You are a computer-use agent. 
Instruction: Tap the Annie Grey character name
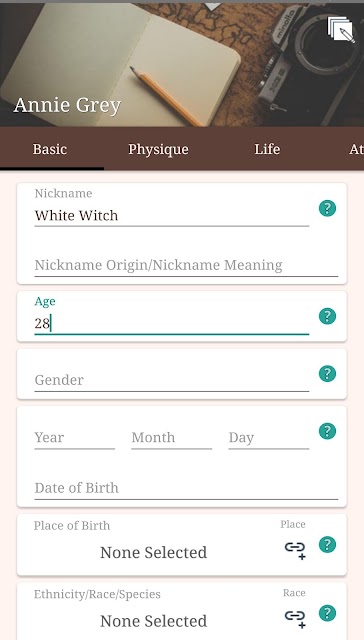point(67,106)
